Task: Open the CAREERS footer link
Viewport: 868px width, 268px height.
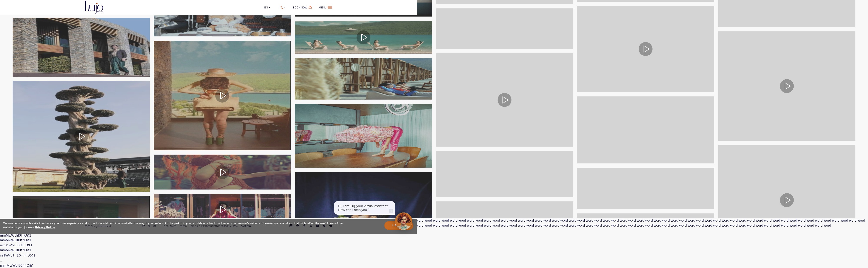Action: point(246,226)
